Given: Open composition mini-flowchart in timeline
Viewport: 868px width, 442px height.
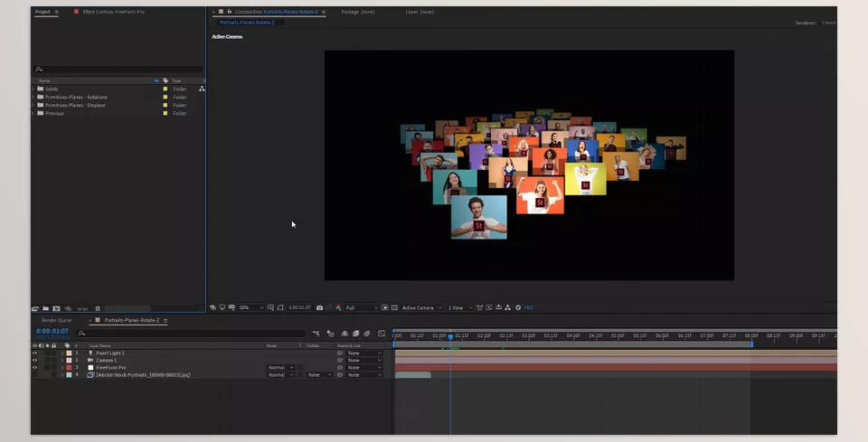Looking at the screenshot, I should tap(316, 334).
